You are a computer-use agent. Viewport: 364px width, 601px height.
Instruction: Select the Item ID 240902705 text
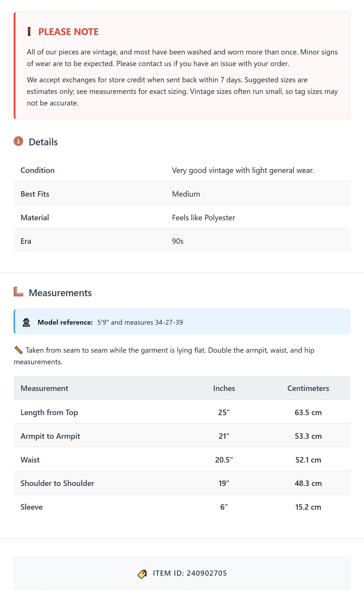190,573
